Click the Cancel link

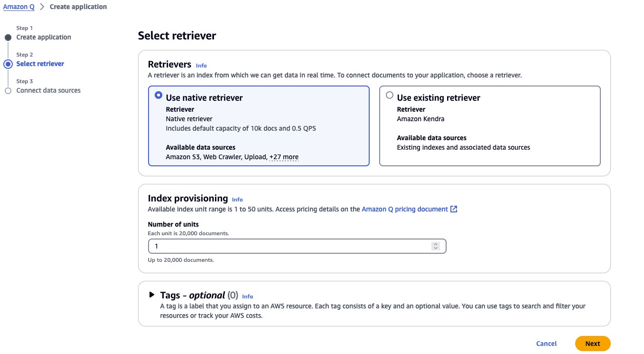pyautogui.click(x=546, y=344)
